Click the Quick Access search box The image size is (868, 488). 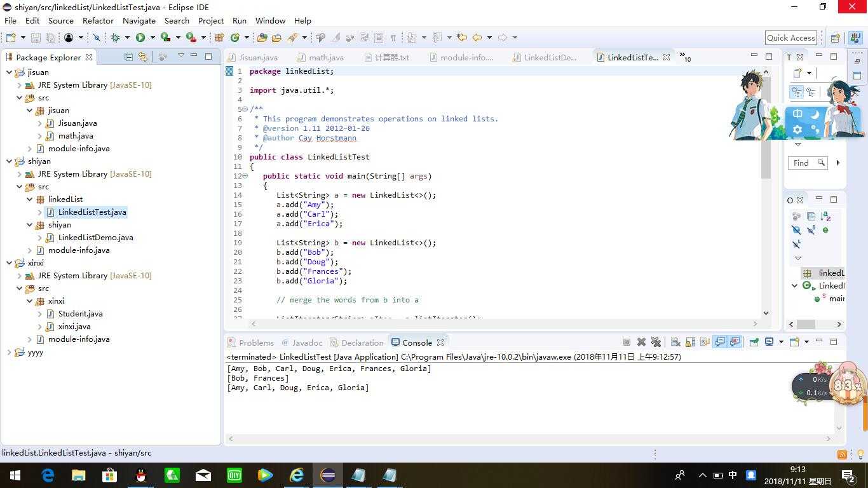point(790,37)
